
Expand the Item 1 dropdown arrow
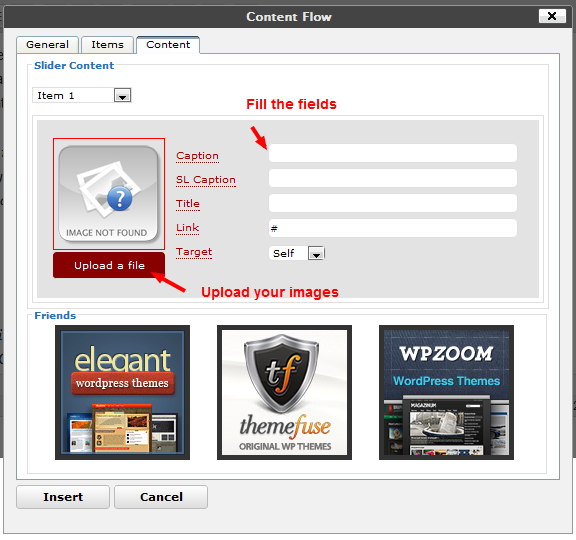(122, 96)
